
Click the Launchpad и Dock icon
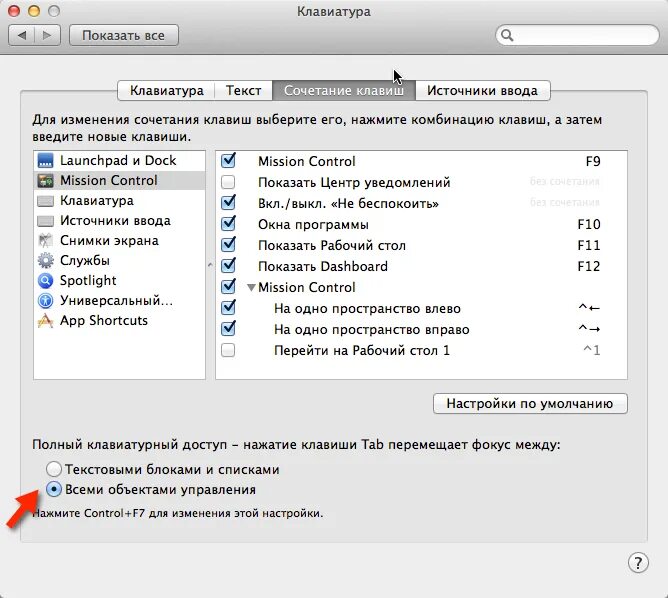pyautogui.click(x=45, y=161)
